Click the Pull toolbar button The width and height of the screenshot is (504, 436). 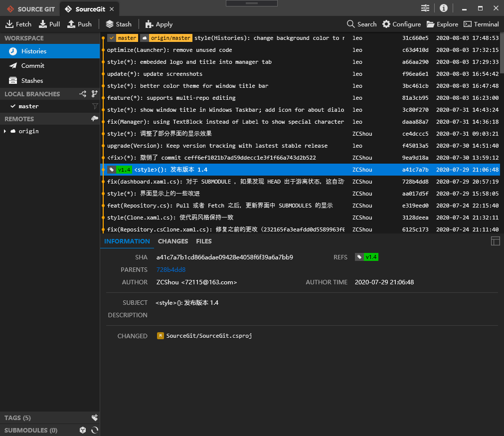(49, 24)
